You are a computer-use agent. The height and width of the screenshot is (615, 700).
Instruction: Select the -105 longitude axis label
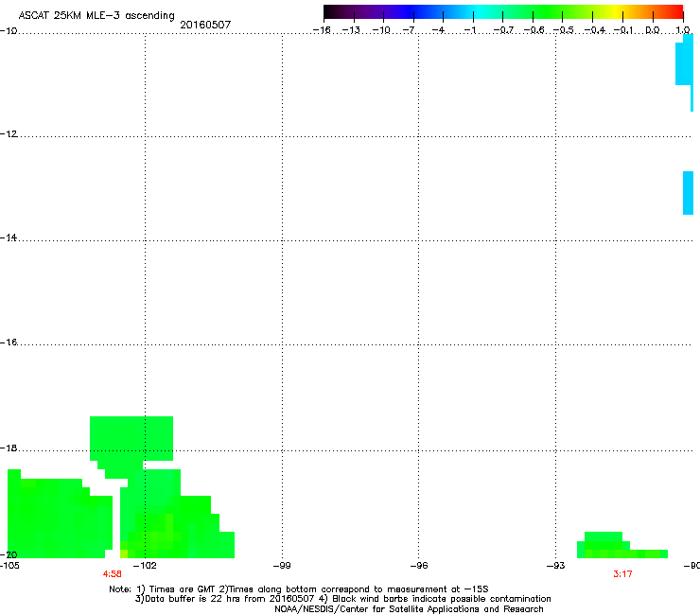pyautogui.click(x=9, y=566)
